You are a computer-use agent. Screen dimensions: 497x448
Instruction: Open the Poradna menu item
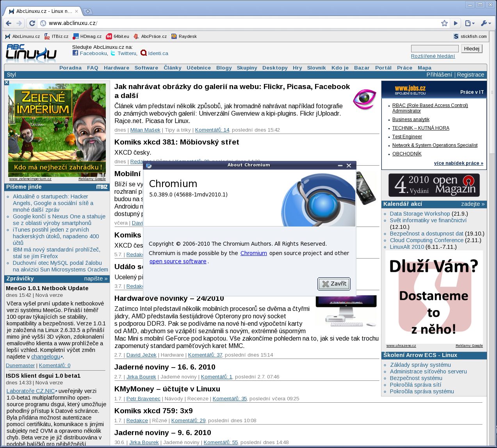coord(70,68)
